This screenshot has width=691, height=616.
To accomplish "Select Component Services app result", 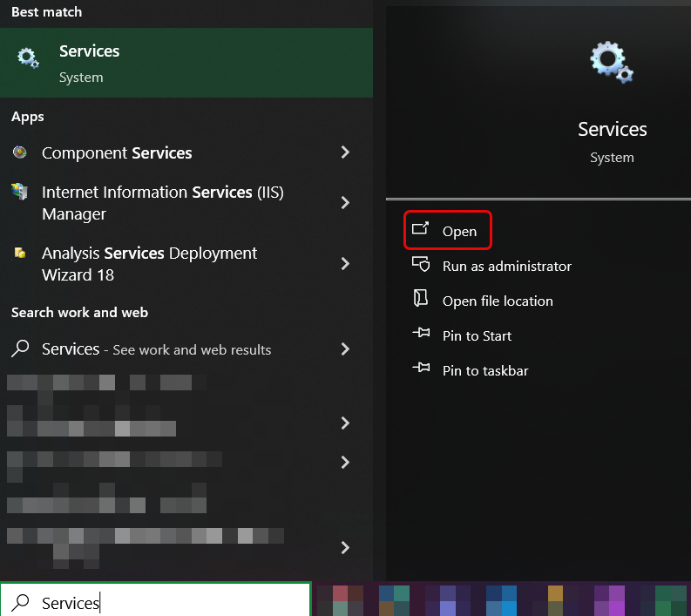I will coord(186,152).
